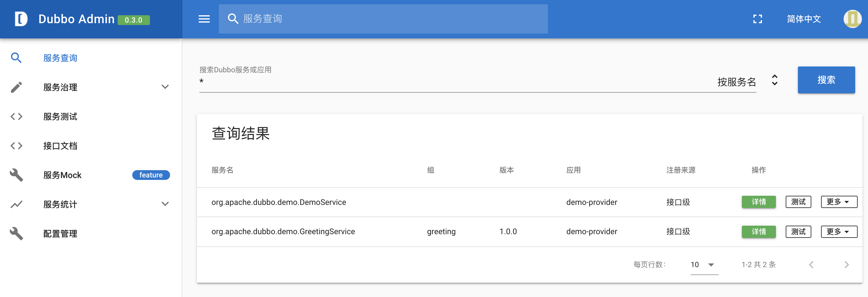Click the magnifier icon in the top search bar
This screenshot has width=868, height=297.
[x=233, y=19]
